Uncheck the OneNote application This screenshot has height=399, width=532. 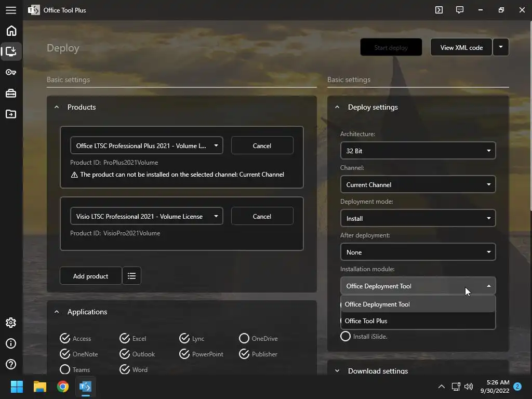click(79, 354)
